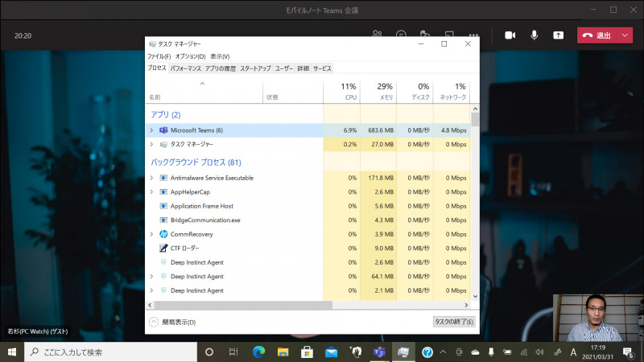Click the Task Manager taskbar icon
Image resolution: width=644 pixels, height=362 pixels.
tap(403, 352)
